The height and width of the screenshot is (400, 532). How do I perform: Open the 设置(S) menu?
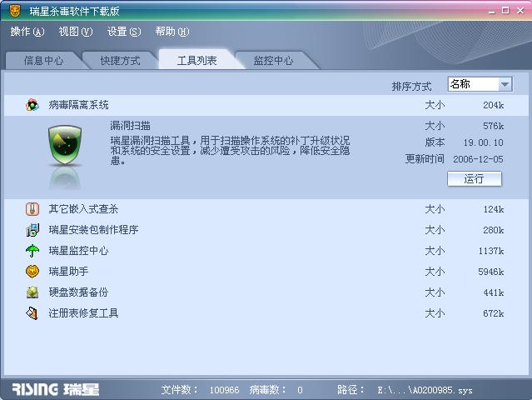pyautogui.click(x=124, y=32)
